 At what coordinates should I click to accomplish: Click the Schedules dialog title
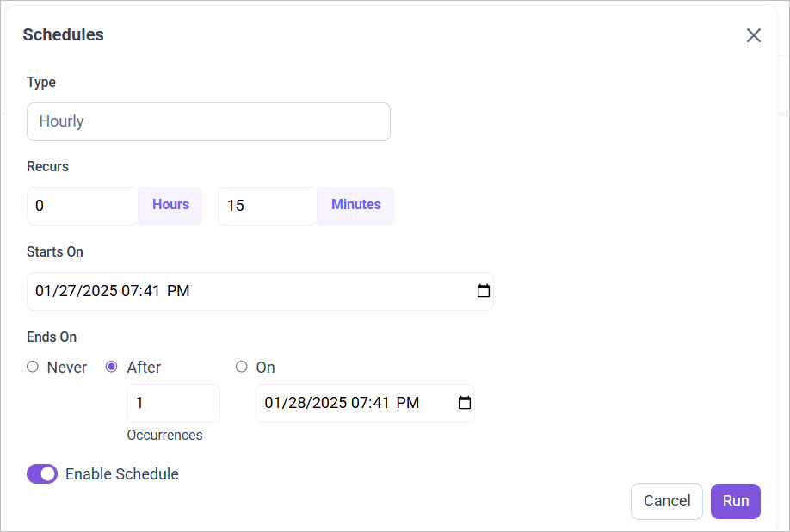click(x=63, y=34)
